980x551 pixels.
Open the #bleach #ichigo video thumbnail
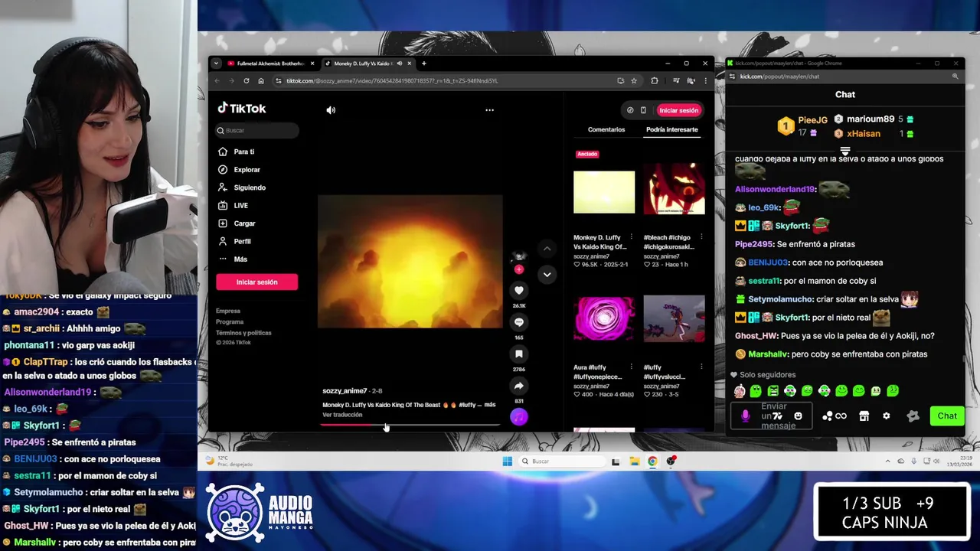(674, 189)
